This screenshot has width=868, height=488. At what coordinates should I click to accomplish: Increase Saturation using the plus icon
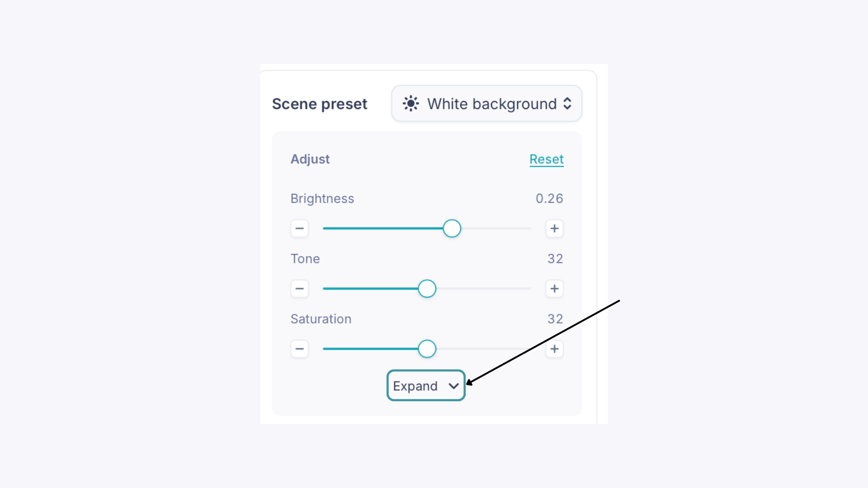point(554,349)
